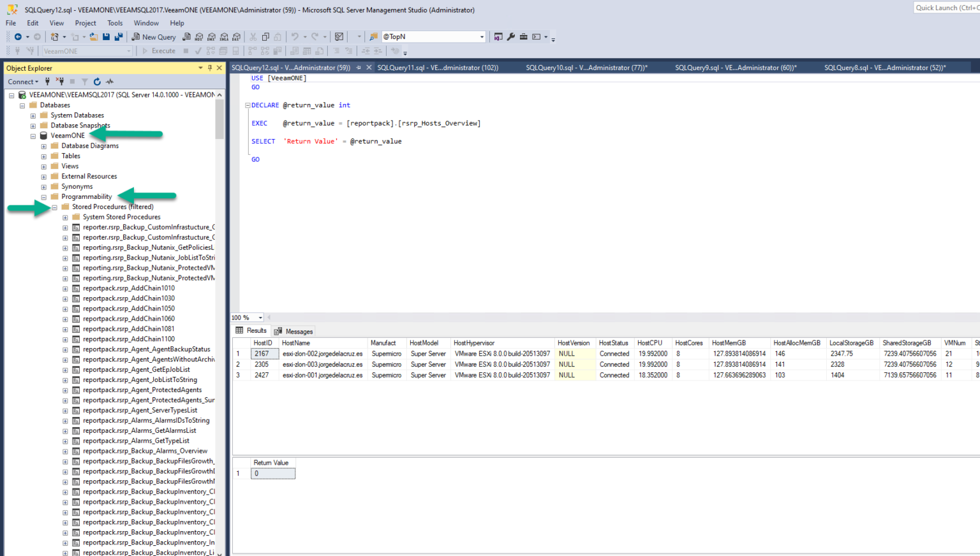Click the Open File folder icon
Image resolution: width=980 pixels, height=556 pixels.
[94, 37]
